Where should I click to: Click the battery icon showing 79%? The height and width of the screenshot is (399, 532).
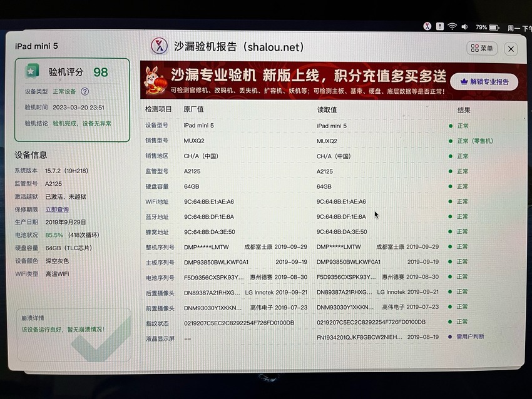(494, 28)
